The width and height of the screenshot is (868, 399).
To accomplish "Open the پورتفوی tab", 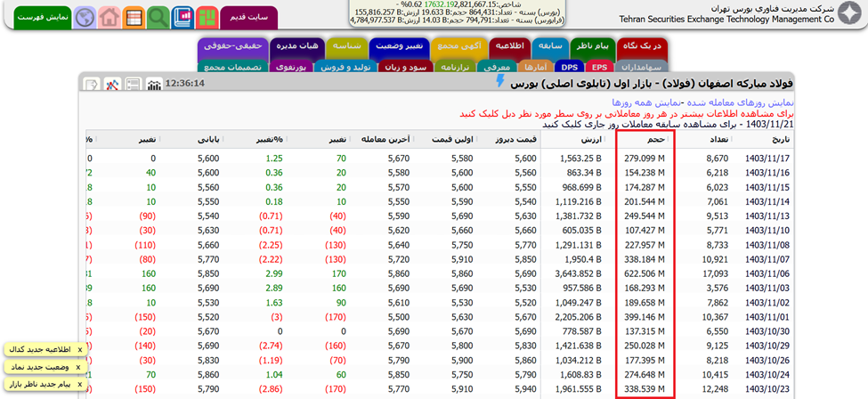I will tap(291, 67).
